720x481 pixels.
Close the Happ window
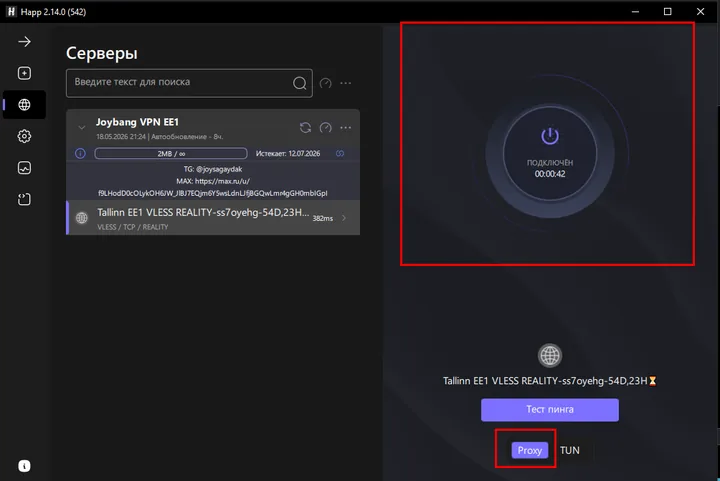coord(700,11)
